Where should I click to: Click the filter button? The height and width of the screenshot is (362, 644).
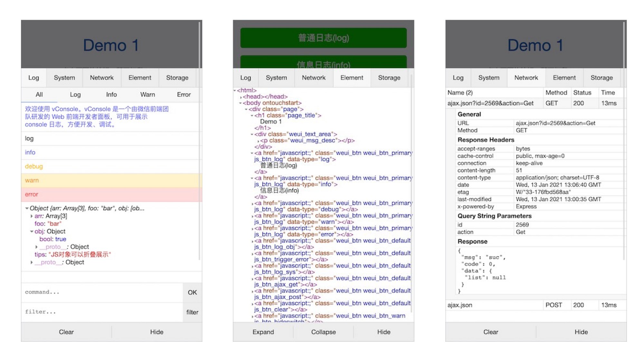coord(192,312)
